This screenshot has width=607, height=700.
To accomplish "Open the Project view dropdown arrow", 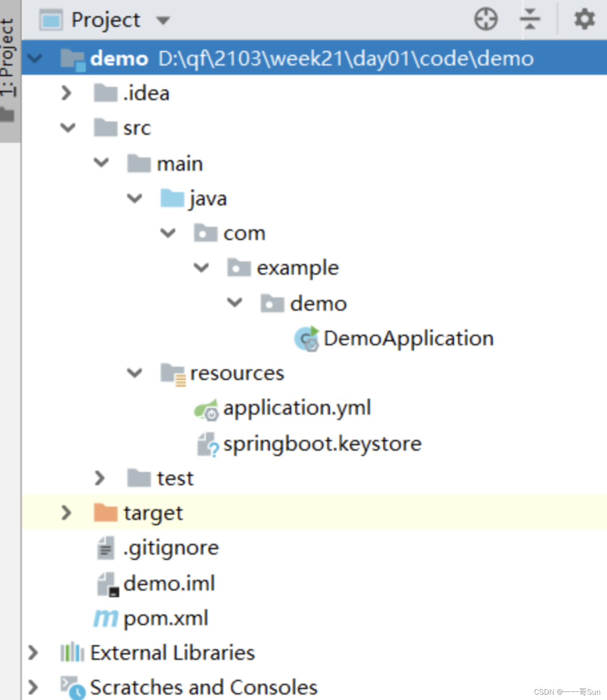I will [x=163, y=20].
